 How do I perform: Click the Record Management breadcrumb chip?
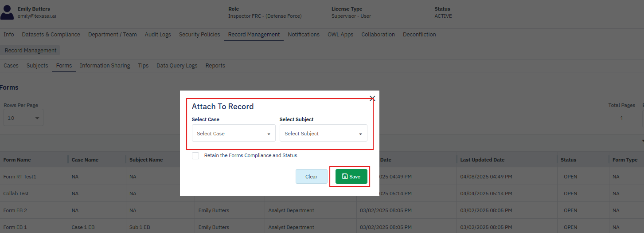(31, 51)
